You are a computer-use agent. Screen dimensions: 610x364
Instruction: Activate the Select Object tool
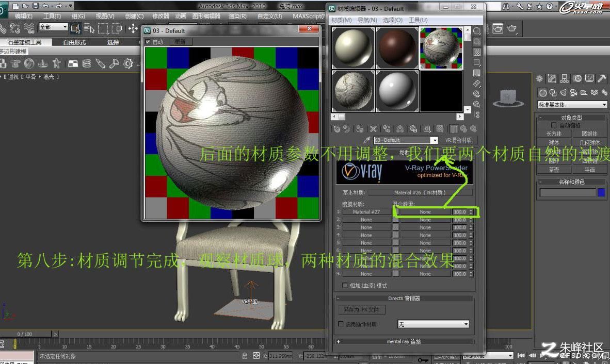pyautogui.click(x=75, y=28)
